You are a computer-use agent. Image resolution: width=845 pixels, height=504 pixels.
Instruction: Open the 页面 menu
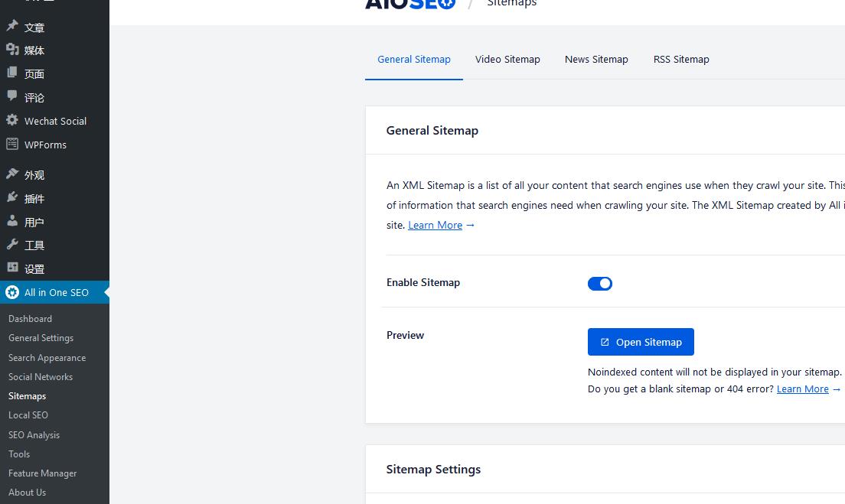[x=54, y=73]
